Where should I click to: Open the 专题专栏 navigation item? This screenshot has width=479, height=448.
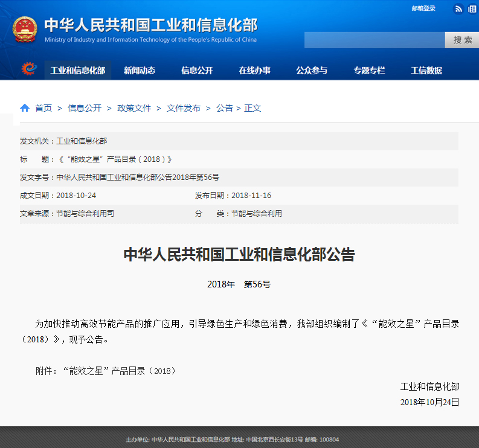tap(369, 71)
